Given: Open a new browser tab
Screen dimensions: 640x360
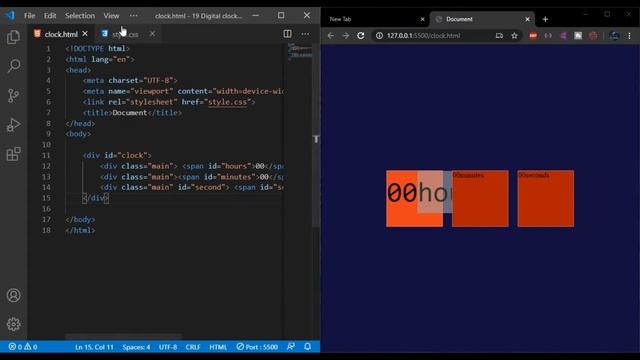Looking at the screenshot, I should 545,19.
